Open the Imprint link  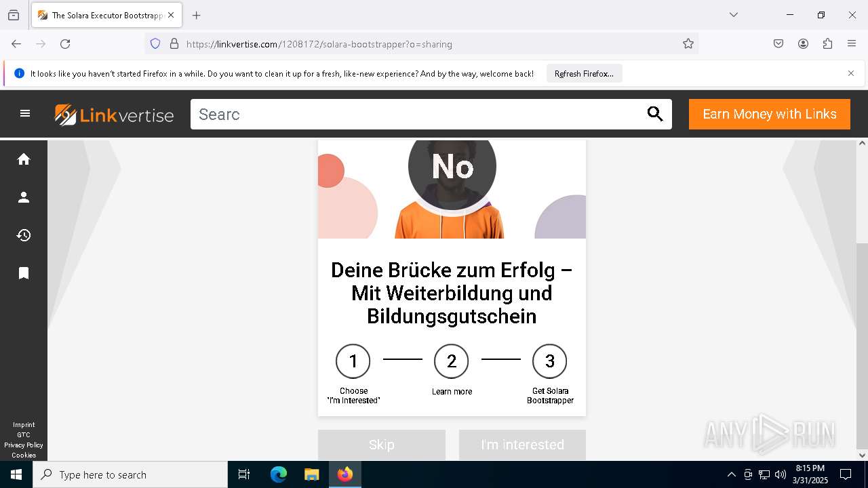(24, 425)
